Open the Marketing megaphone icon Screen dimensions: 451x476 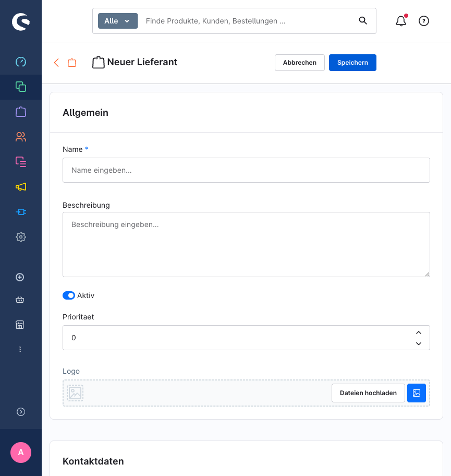21,187
